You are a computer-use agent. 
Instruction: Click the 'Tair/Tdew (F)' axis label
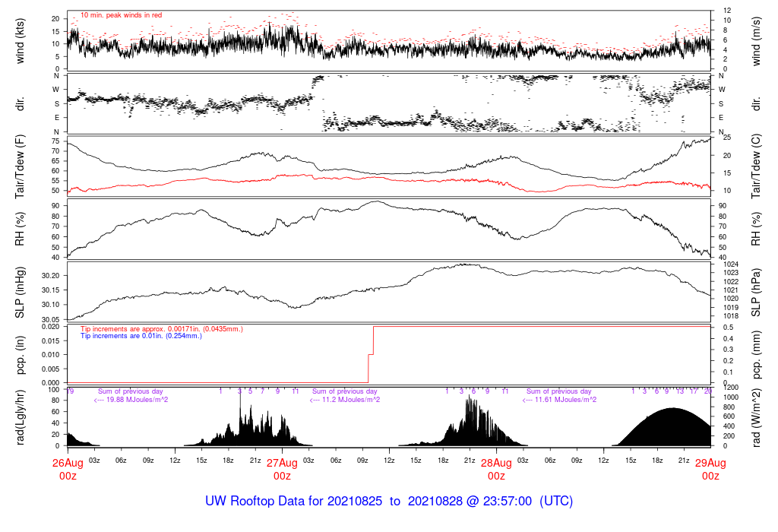tap(20, 166)
